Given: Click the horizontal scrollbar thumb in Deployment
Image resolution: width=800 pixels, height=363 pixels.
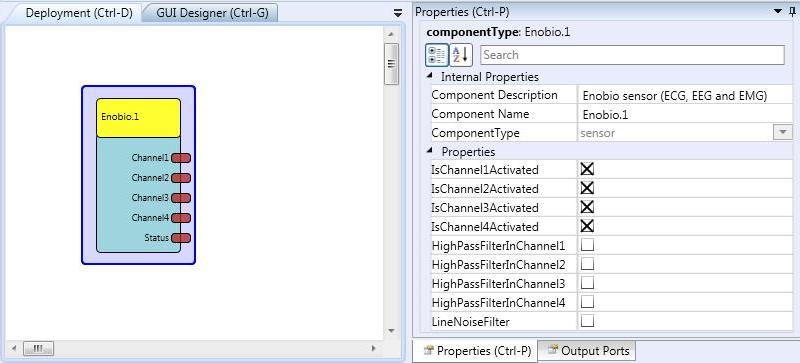Looking at the screenshot, I should click(38, 348).
